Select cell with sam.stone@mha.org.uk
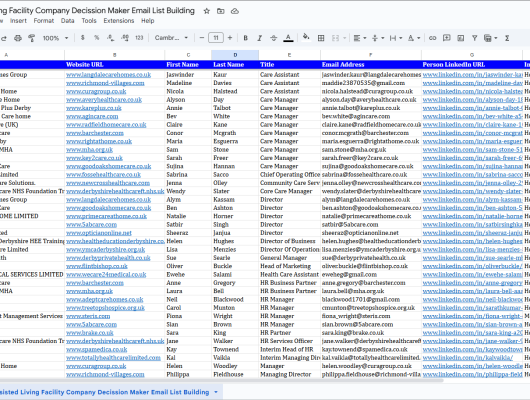The height and width of the screenshot is (400, 530). [x=371, y=150]
